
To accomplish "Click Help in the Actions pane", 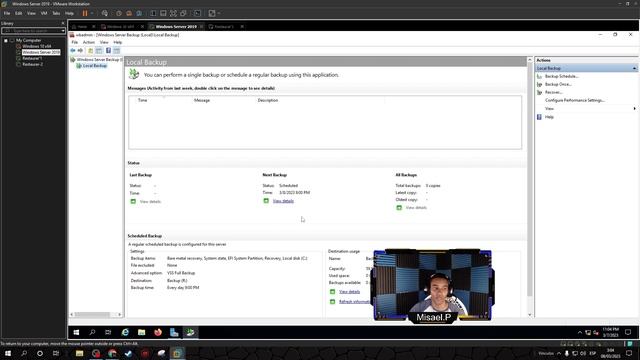I will pyautogui.click(x=549, y=117).
